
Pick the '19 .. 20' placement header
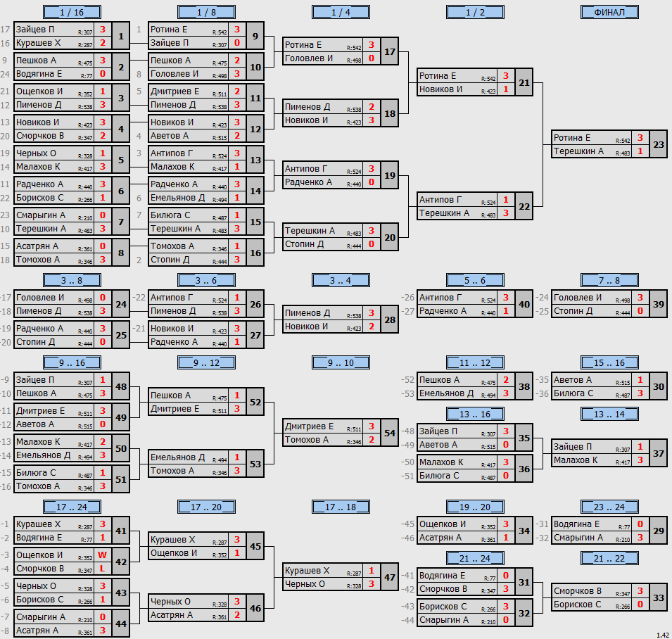pyautogui.click(x=475, y=507)
